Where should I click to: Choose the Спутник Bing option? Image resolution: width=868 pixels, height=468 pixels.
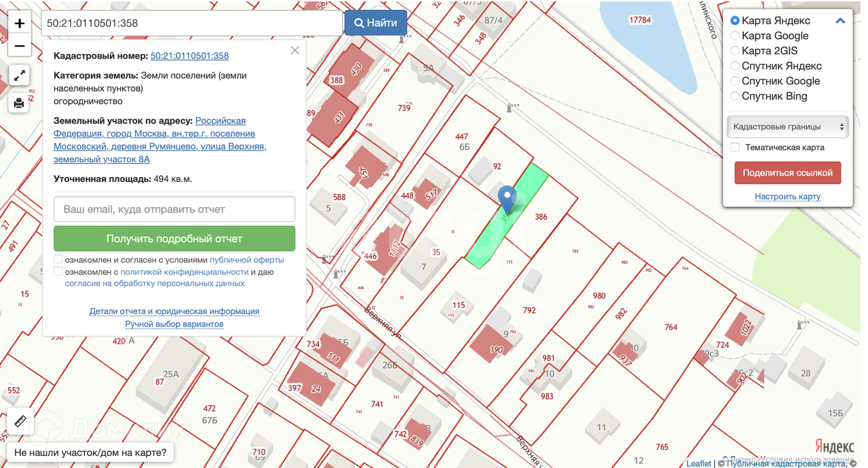[735, 96]
